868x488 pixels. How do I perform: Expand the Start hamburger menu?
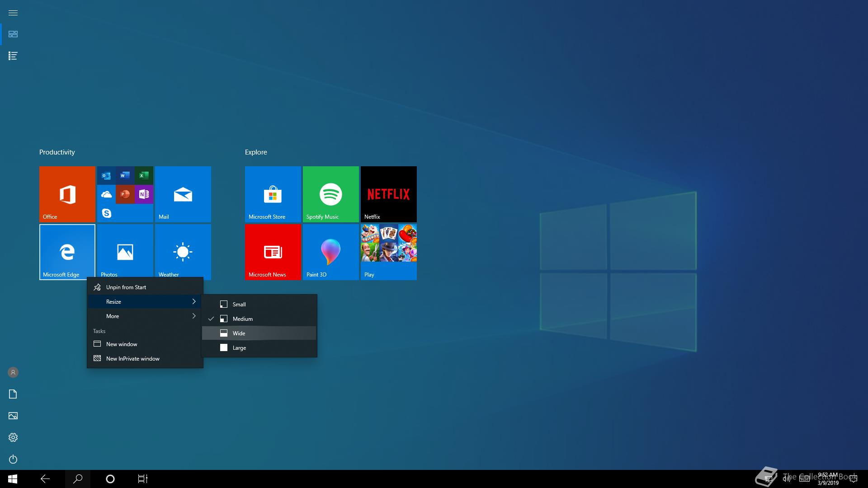[13, 13]
